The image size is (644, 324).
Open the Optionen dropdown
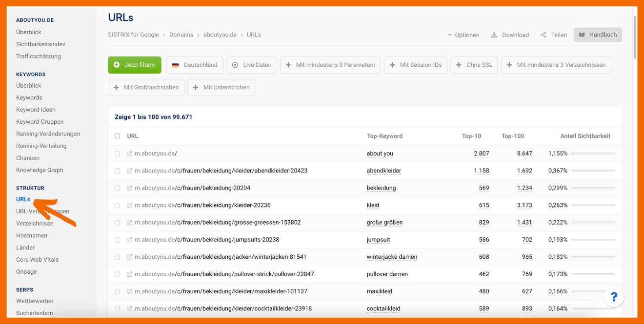pos(463,35)
